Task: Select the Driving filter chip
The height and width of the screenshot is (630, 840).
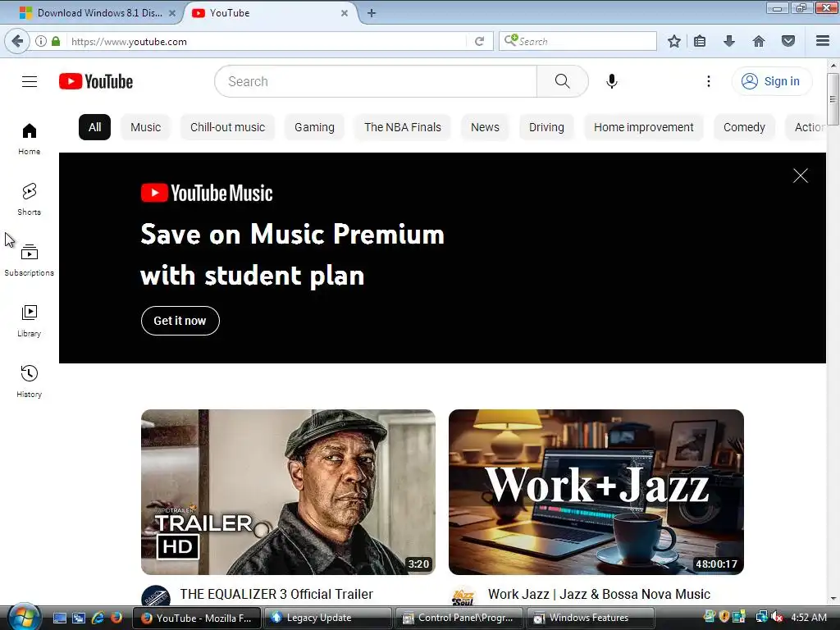Action: click(x=546, y=127)
